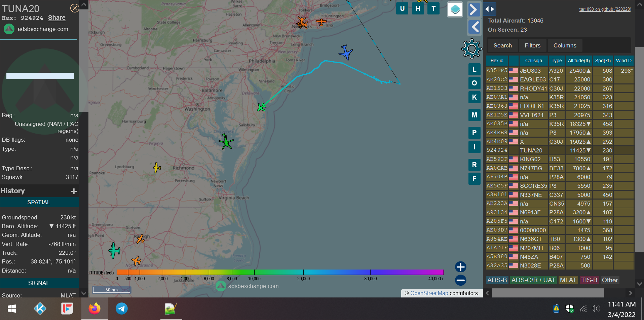Open Firefox from the taskbar

point(94,309)
